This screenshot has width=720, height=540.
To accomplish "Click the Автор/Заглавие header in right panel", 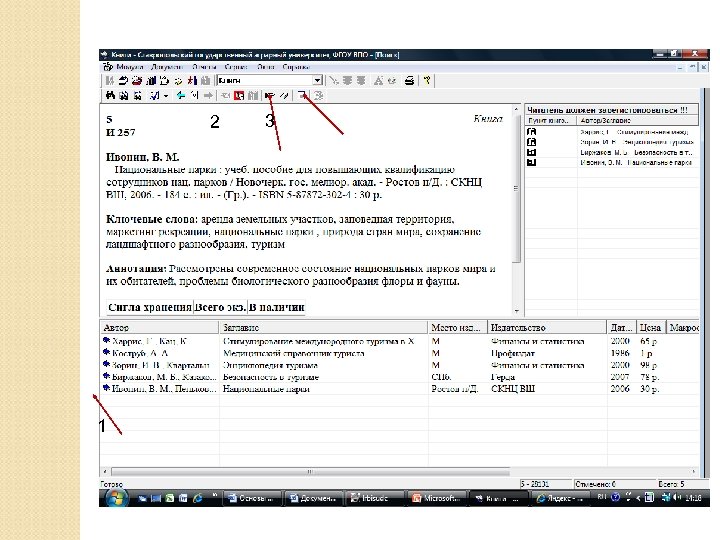I will tap(637, 120).
